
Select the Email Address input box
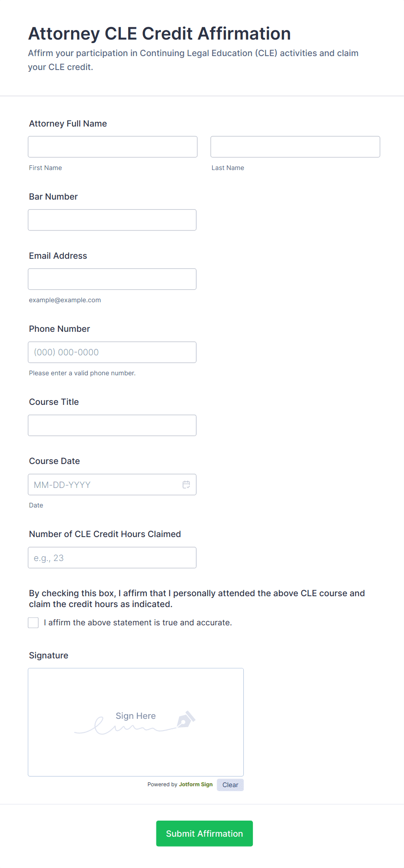[x=112, y=279]
